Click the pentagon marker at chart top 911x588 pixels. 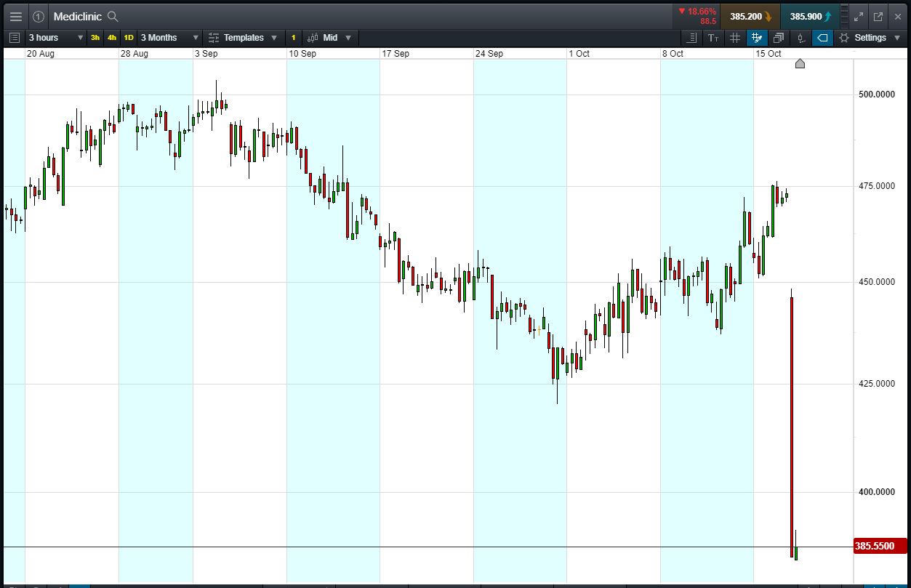800,63
